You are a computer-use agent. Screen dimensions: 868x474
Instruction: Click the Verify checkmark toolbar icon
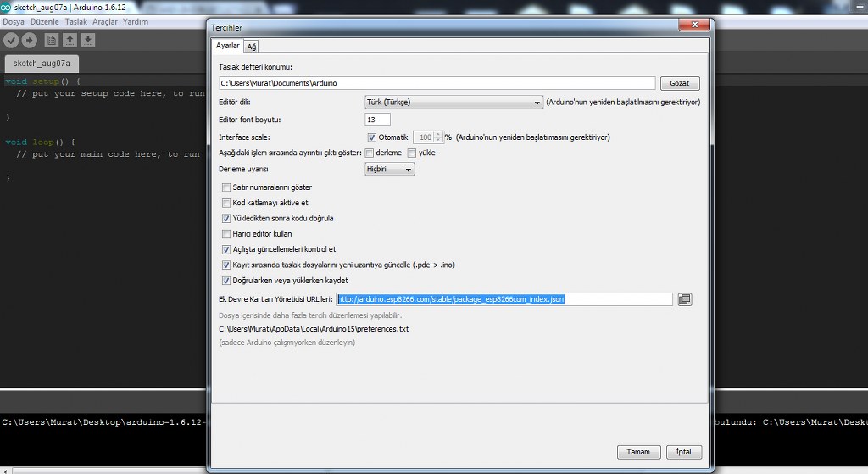(x=11, y=40)
